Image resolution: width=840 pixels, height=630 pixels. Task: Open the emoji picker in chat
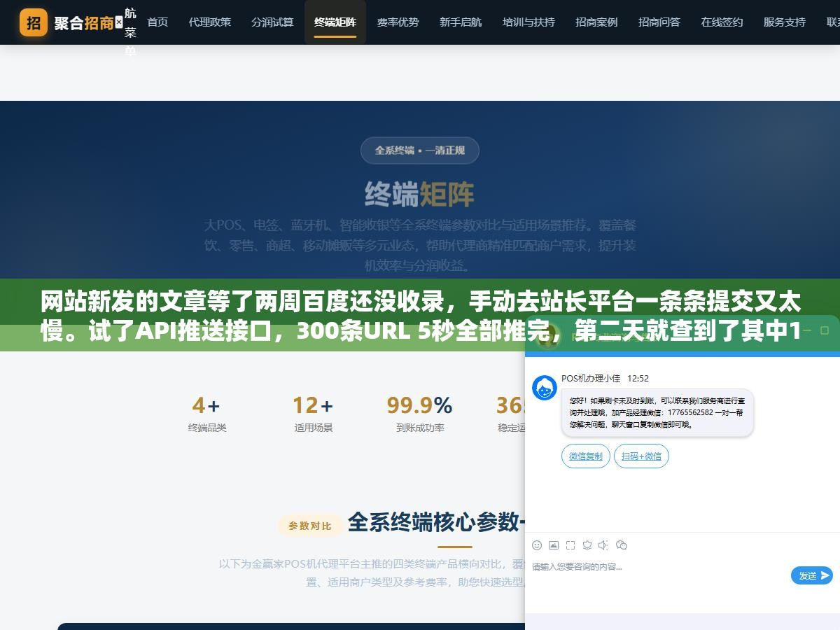(x=537, y=545)
